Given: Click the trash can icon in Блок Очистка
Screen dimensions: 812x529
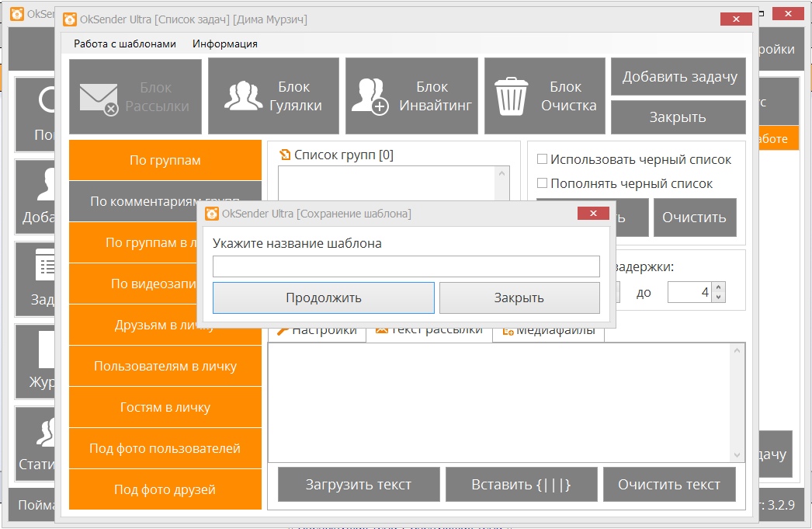Looking at the screenshot, I should 511,96.
